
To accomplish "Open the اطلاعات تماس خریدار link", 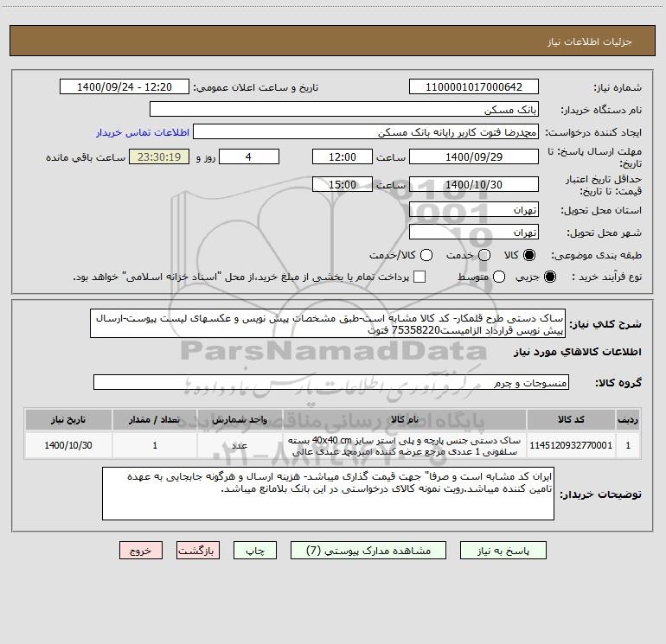I will 143,132.
